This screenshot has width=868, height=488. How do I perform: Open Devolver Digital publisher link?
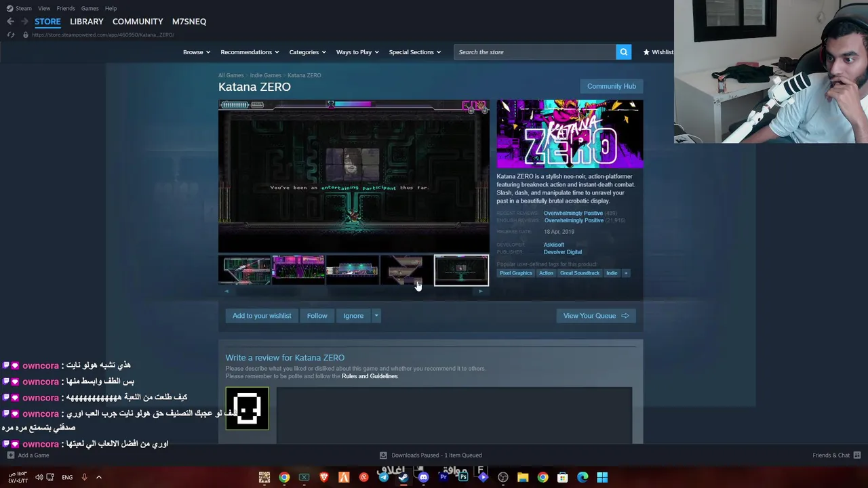pyautogui.click(x=562, y=252)
